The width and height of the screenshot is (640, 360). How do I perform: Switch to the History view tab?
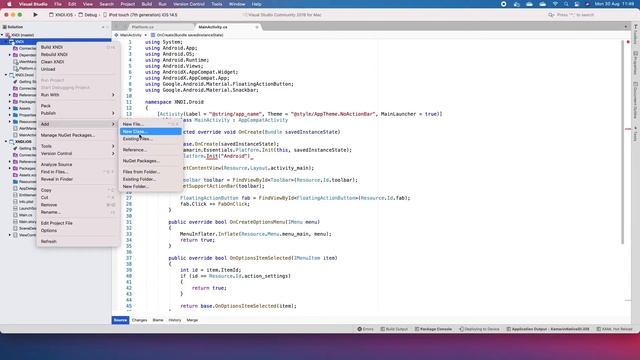coord(175,320)
